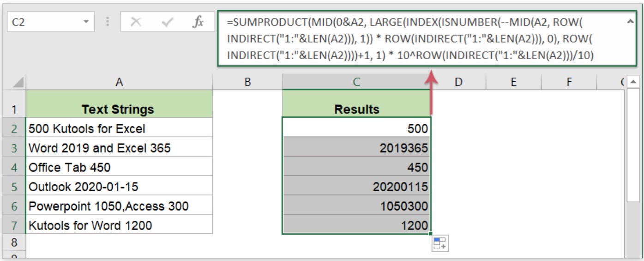
Task: Select column E header
Action: click(x=513, y=82)
